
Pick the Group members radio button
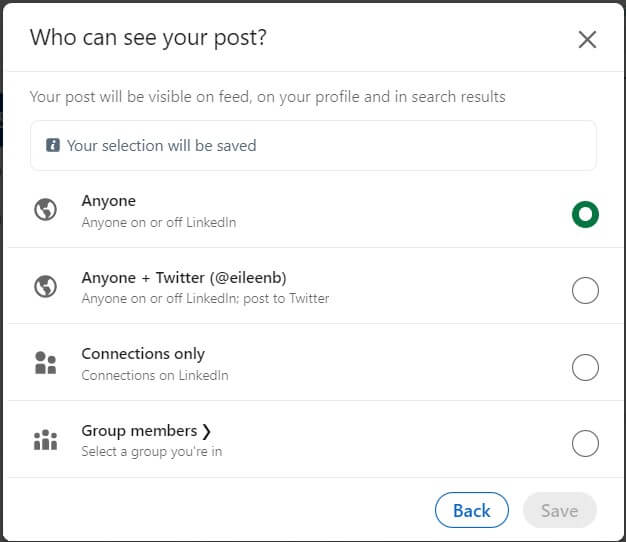(x=585, y=443)
